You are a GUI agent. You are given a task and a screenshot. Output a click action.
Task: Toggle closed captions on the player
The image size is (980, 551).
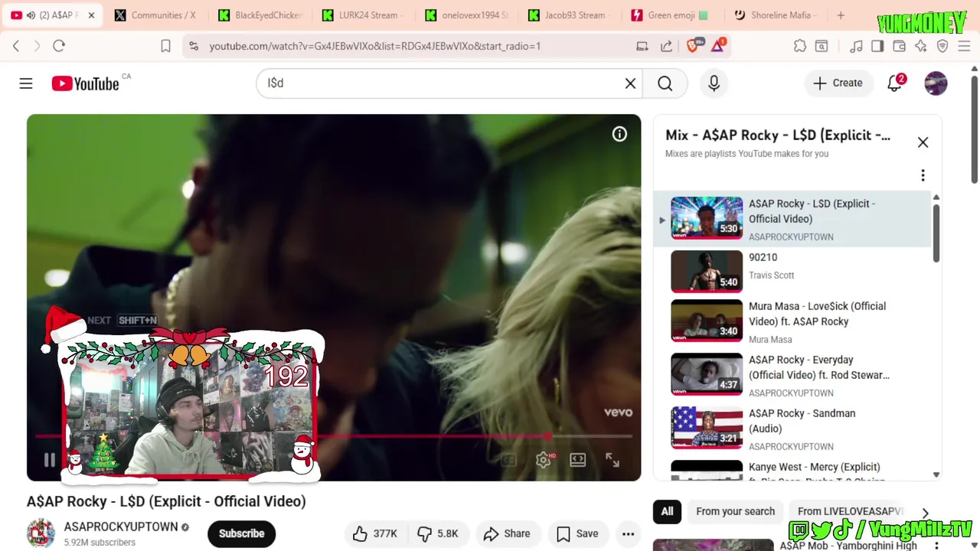[x=508, y=460]
